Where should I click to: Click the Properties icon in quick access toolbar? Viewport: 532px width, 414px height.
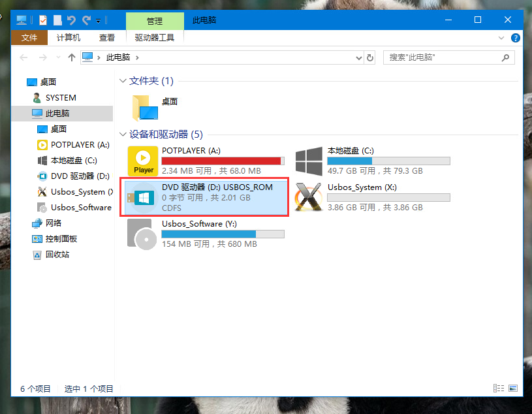pos(43,20)
